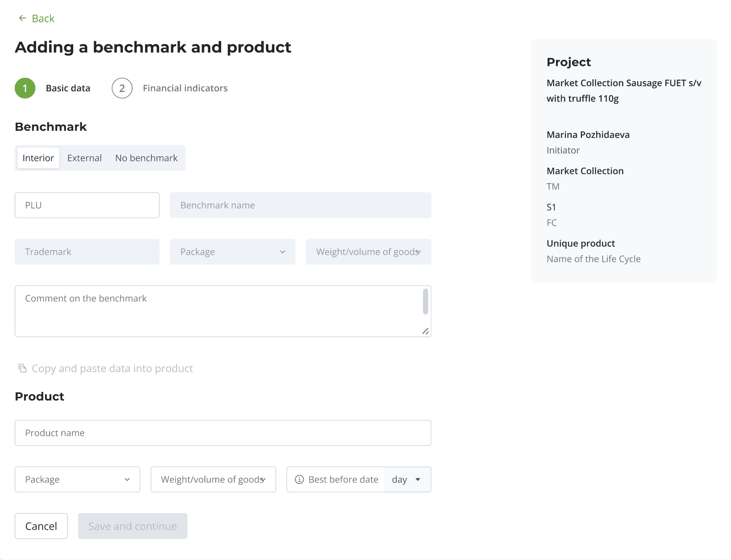731x560 pixels.
Task: Click the info icon by Best before date
Action: click(x=299, y=479)
